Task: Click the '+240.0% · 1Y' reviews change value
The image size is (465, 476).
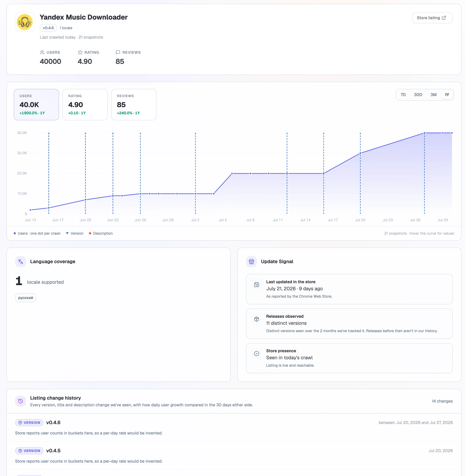Action: (128, 113)
